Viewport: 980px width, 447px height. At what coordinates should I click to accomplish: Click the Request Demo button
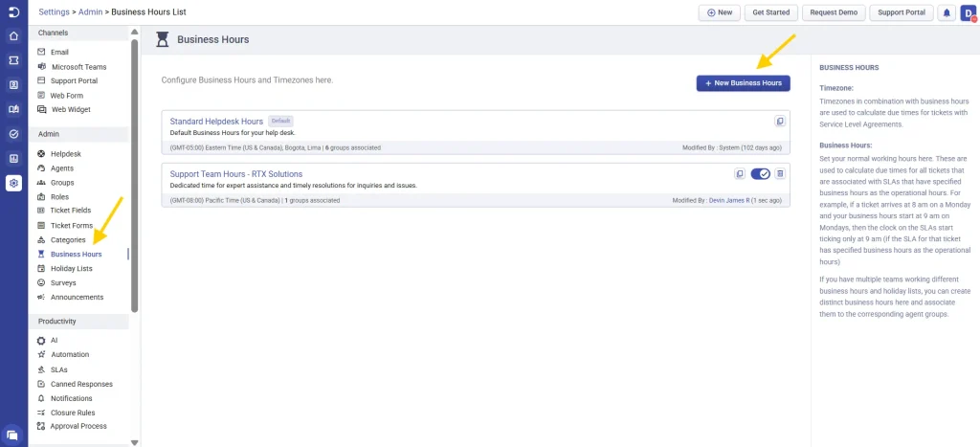click(835, 12)
